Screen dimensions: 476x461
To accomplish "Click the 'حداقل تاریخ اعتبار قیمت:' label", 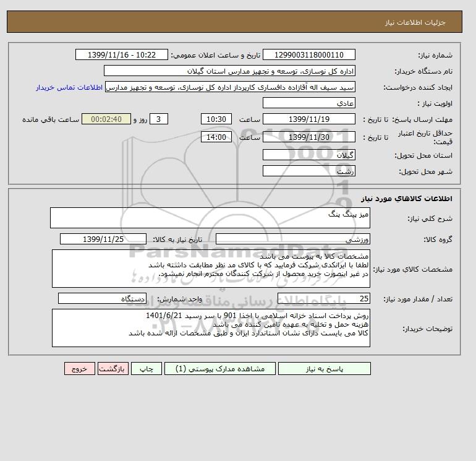I will (x=425, y=137).
